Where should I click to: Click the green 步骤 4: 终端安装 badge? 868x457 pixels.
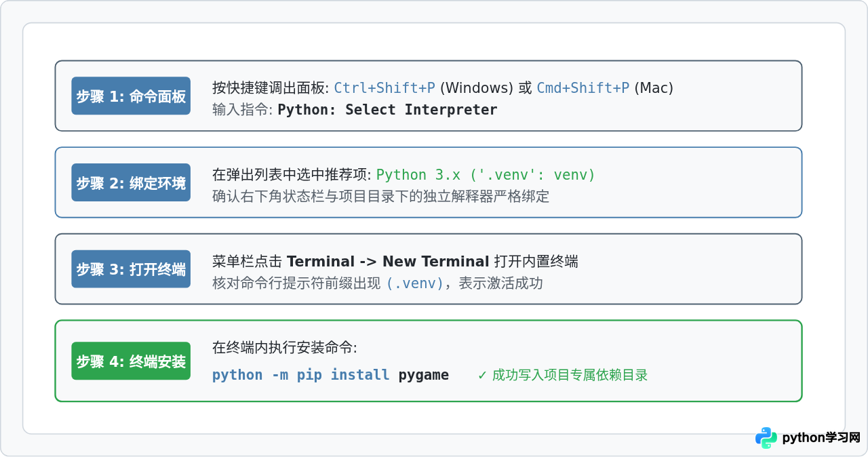tap(131, 361)
